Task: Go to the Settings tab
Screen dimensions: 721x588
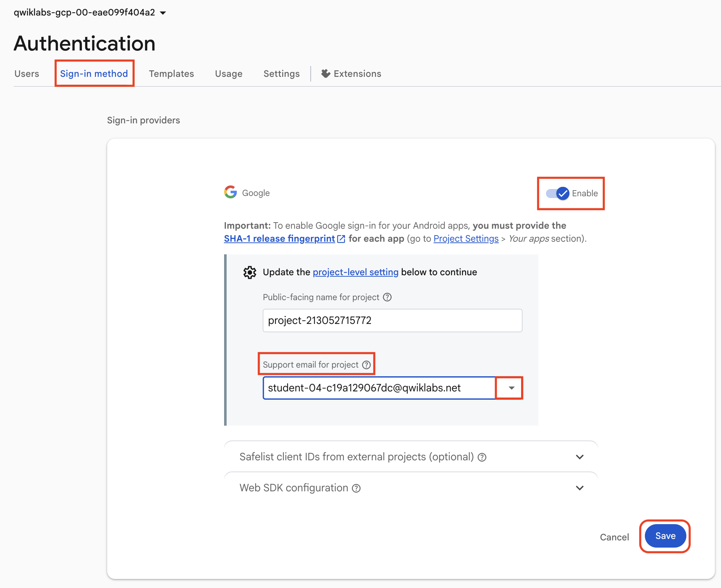Action: [x=281, y=74]
